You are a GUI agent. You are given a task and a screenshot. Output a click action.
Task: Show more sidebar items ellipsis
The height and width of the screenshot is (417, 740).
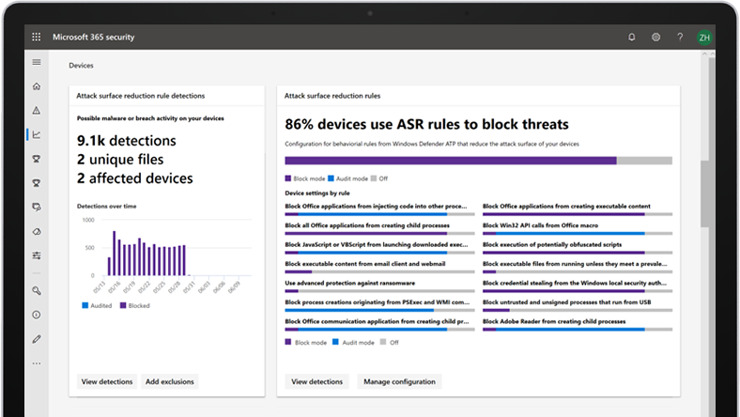click(x=36, y=363)
